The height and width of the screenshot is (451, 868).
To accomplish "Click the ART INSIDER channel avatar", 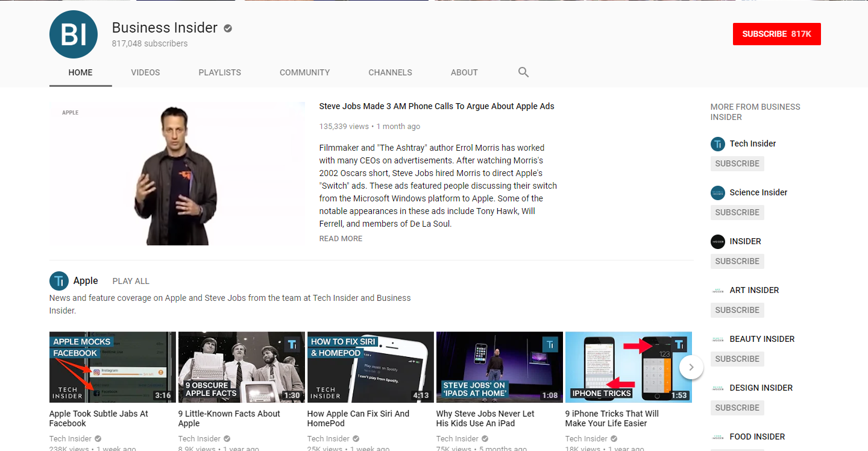I will [x=717, y=291].
